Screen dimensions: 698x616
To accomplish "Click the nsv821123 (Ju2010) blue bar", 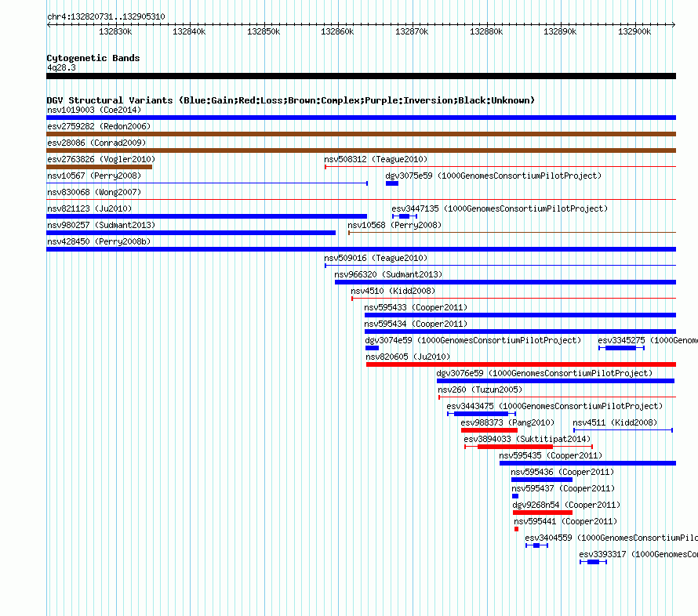I will [x=206, y=216].
